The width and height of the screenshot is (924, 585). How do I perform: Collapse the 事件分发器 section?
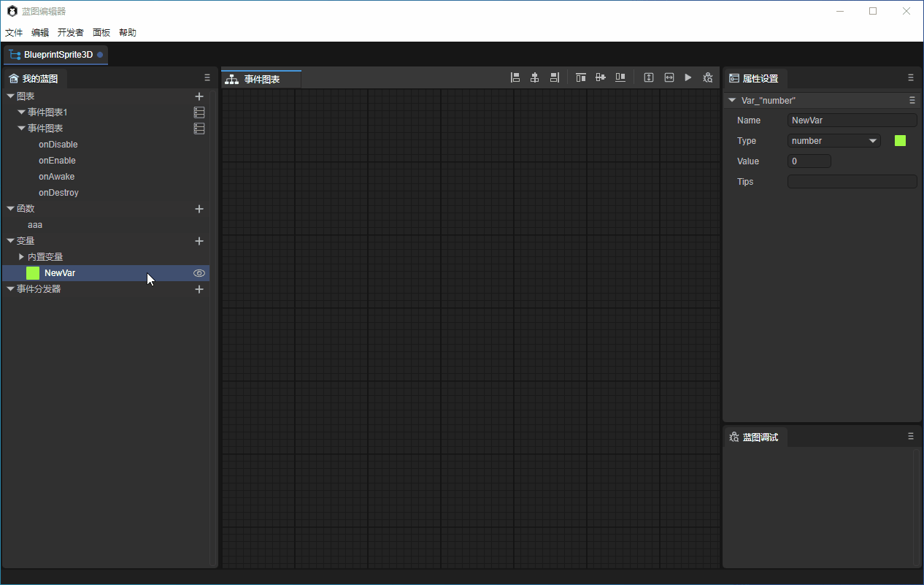[x=10, y=289]
